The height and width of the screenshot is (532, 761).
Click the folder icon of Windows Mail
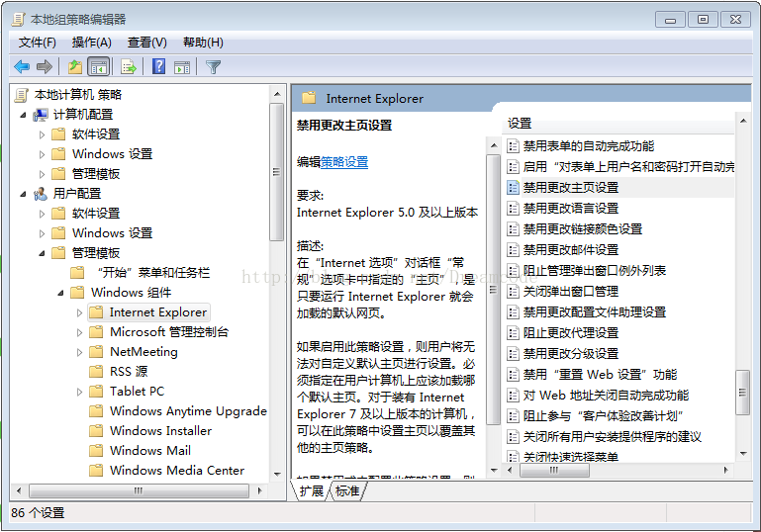point(96,451)
